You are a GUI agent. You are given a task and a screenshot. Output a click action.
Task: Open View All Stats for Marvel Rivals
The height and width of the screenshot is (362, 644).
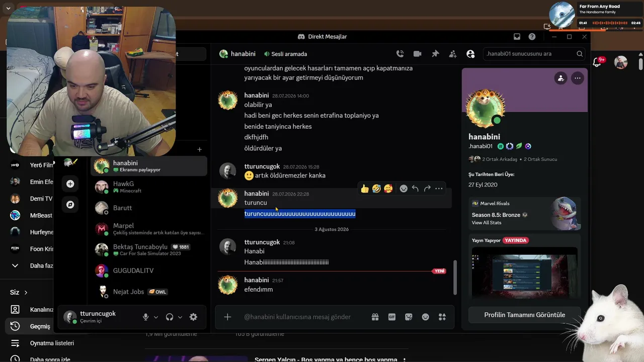tap(487, 223)
